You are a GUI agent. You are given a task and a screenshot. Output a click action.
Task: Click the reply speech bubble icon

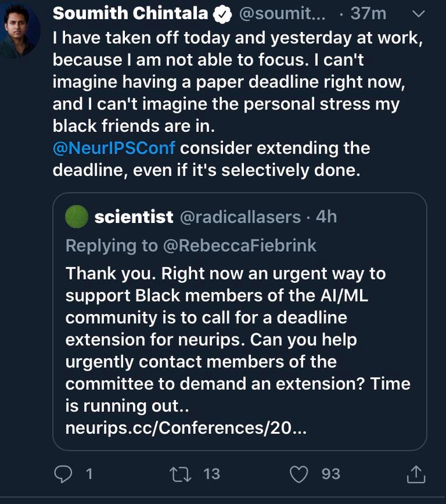[x=64, y=473]
